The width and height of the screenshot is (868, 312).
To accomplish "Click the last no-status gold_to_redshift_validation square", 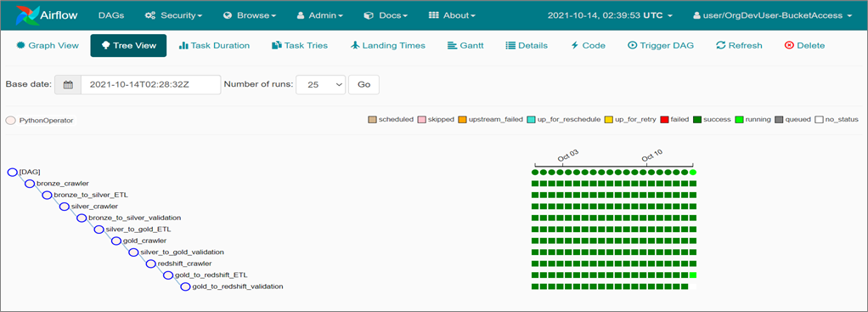I will click(x=693, y=286).
